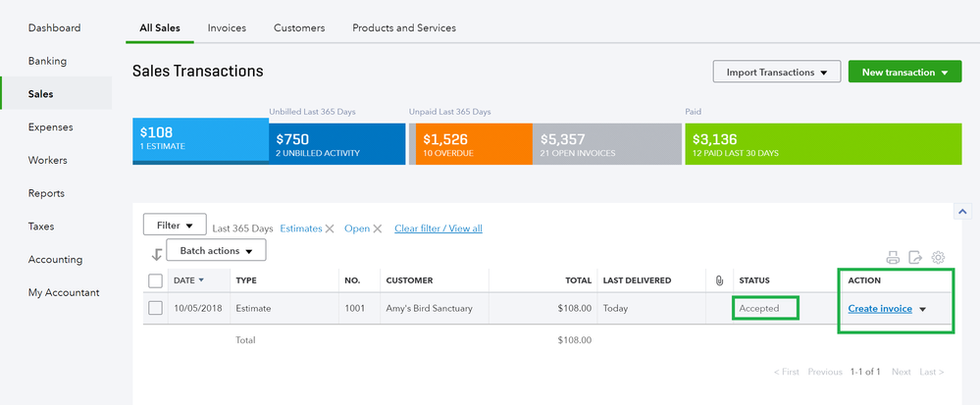Select the orange $1,526 overdue bar

point(473,144)
